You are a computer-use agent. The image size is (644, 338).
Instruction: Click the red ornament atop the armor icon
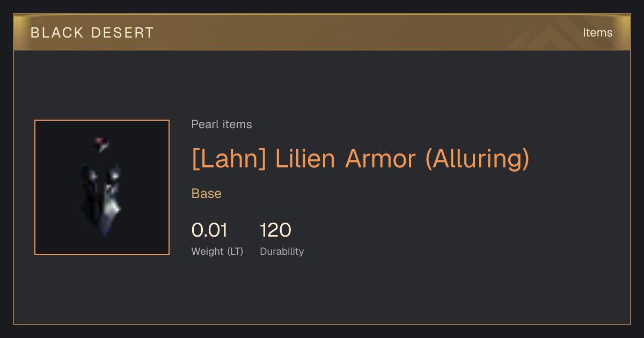pyautogui.click(x=101, y=143)
